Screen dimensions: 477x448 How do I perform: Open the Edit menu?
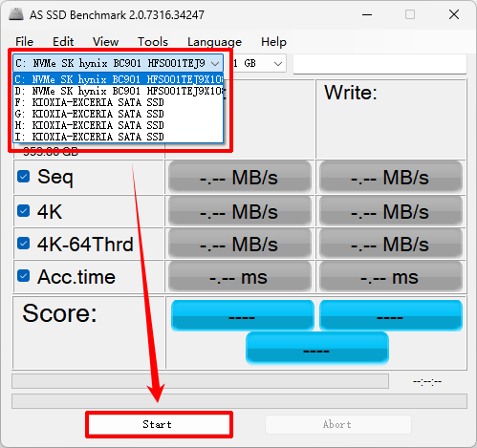click(x=63, y=42)
